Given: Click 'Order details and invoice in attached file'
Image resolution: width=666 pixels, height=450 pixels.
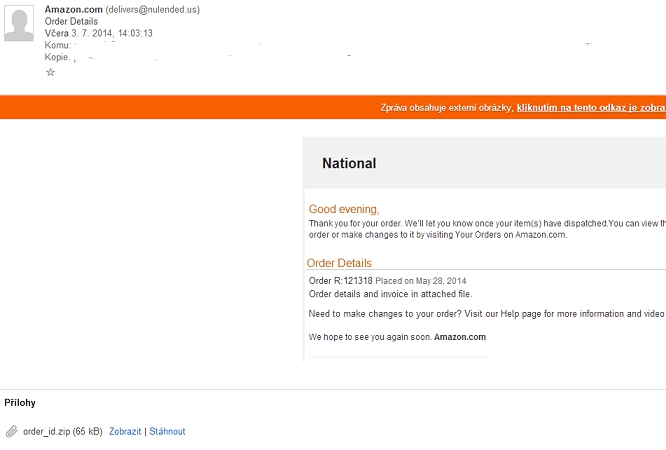Looking at the screenshot, I should pyautogui.click(x=390, y=294).
